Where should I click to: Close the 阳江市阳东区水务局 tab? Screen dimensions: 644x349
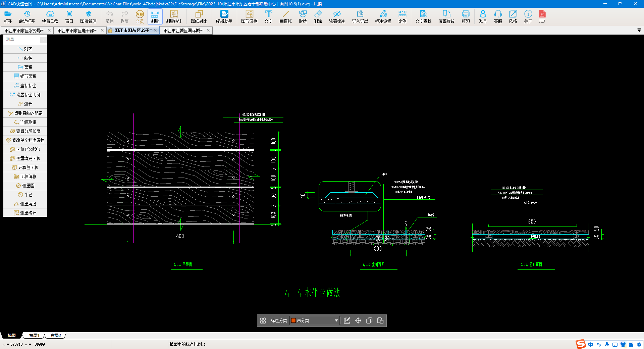(x=49, y=30)
